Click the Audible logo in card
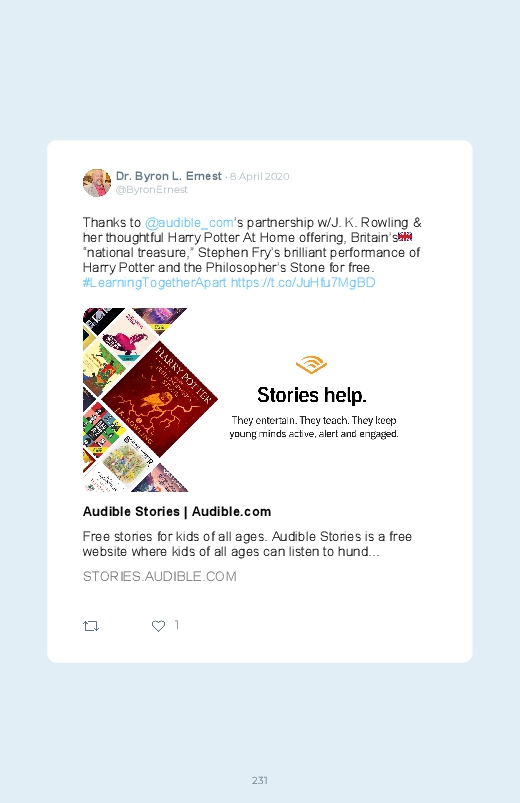The height and width of the screenshot is (803, 520). (x=311, y=365)
